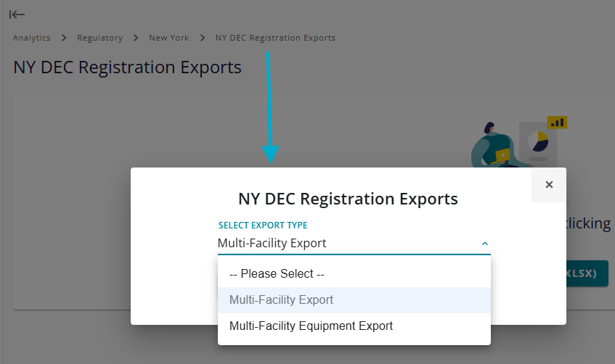
Task: Collapse the export type dropdown caret
Action: click(485, 244)
